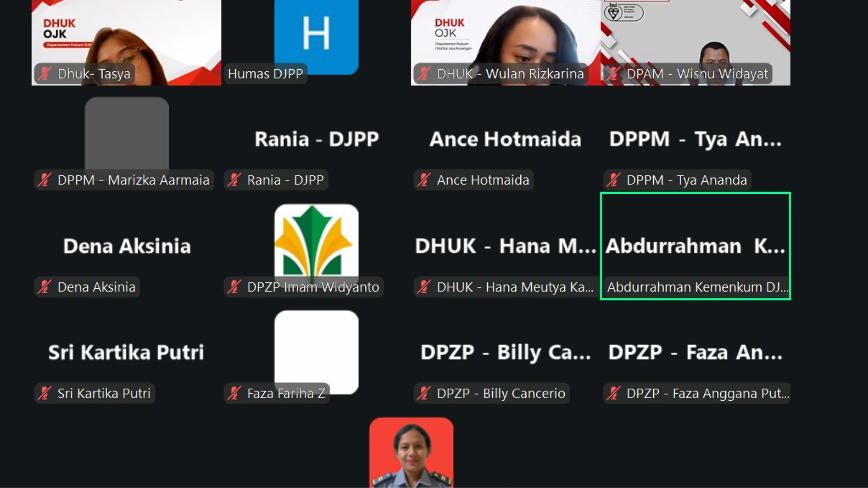
Task: Select Humas DJPP blue H avatar
Action: 316,36
